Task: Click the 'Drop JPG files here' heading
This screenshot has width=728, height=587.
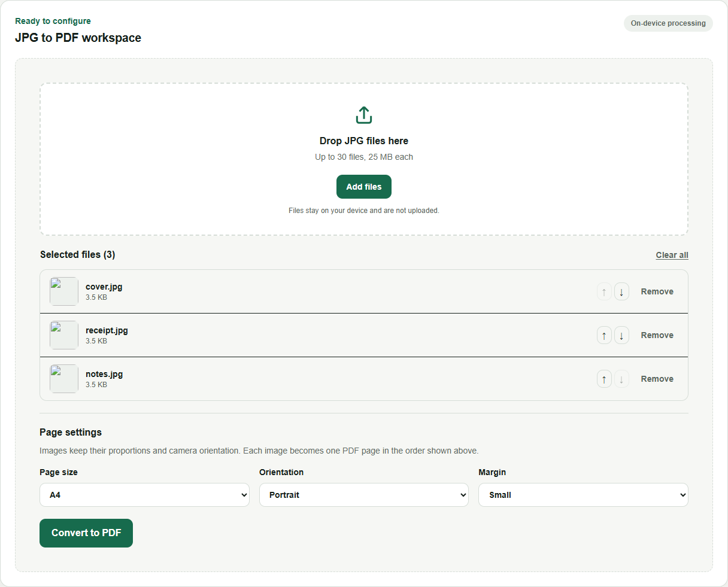Action: [x=364, y=141]
